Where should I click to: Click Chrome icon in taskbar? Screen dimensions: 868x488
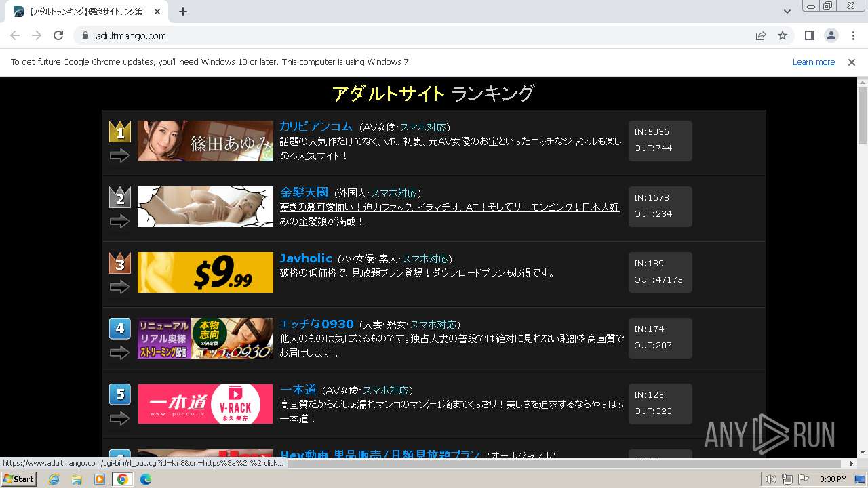[123, 479]
